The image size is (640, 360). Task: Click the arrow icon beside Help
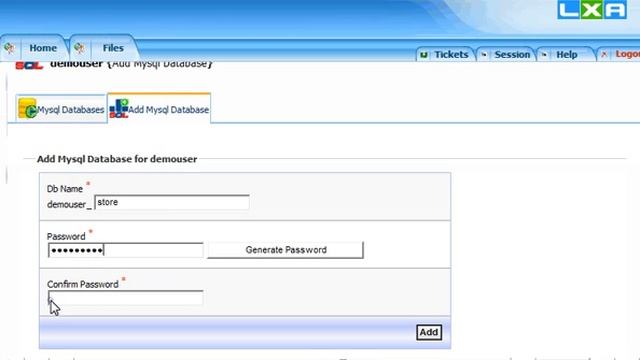[x=544, y=55]
